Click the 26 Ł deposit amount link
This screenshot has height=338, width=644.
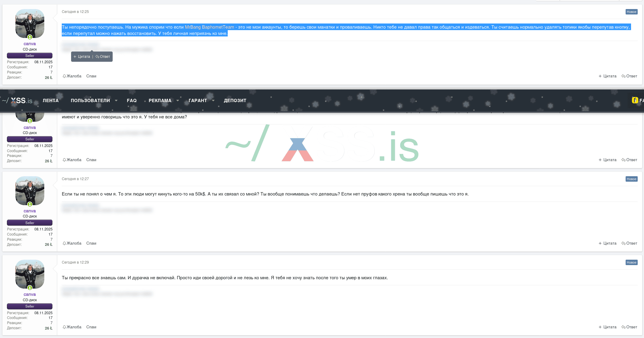pyautogui.click(x=48, y=77)
